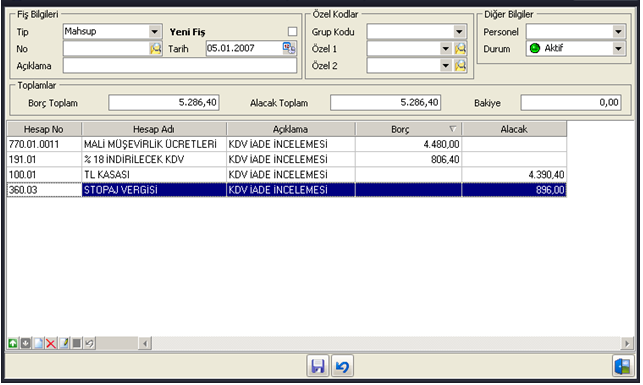The width and height of the screenshot is (643, 385).
Task: Click the small undo arrow in grid toolbar
Action: point(89,343)
